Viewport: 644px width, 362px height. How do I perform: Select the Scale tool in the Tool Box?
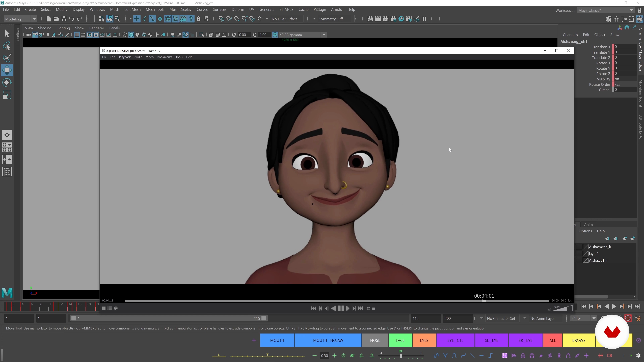(7, 95)
